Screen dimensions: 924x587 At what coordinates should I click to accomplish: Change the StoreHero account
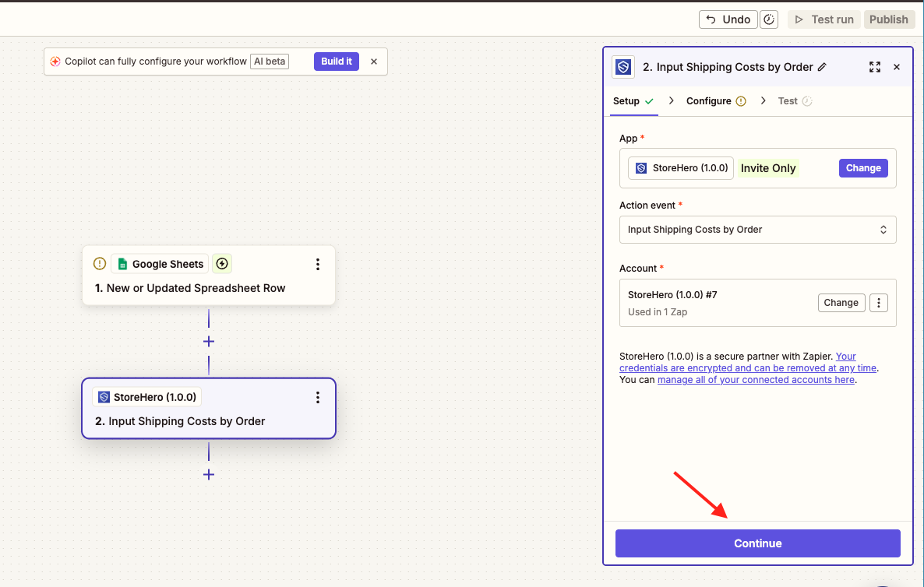[841, 303]
